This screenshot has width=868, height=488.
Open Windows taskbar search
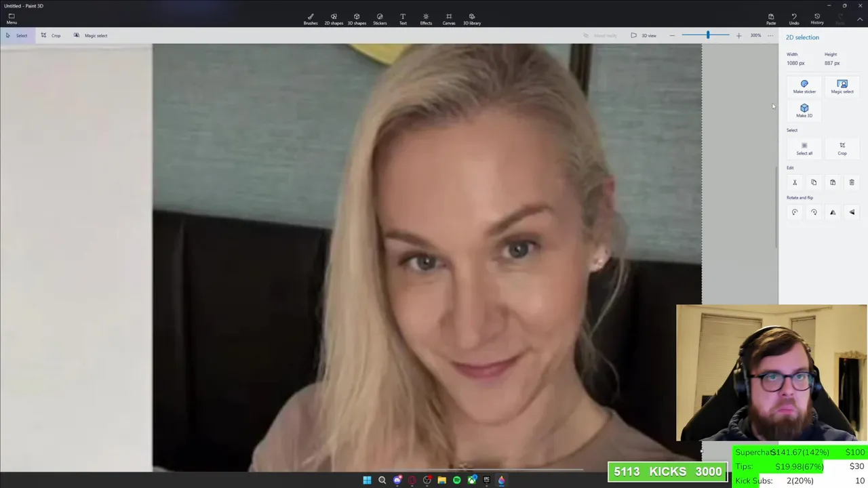[382, 480]
